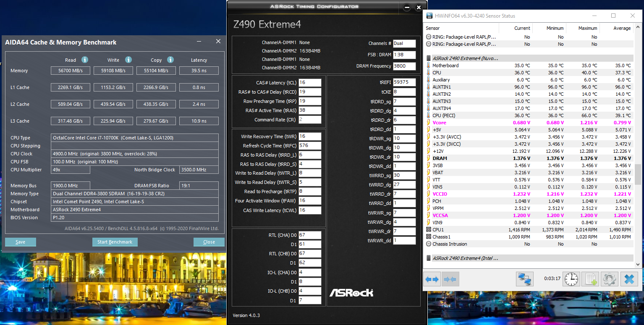Select the CPU (PECI) sensor row

point(529,115)
